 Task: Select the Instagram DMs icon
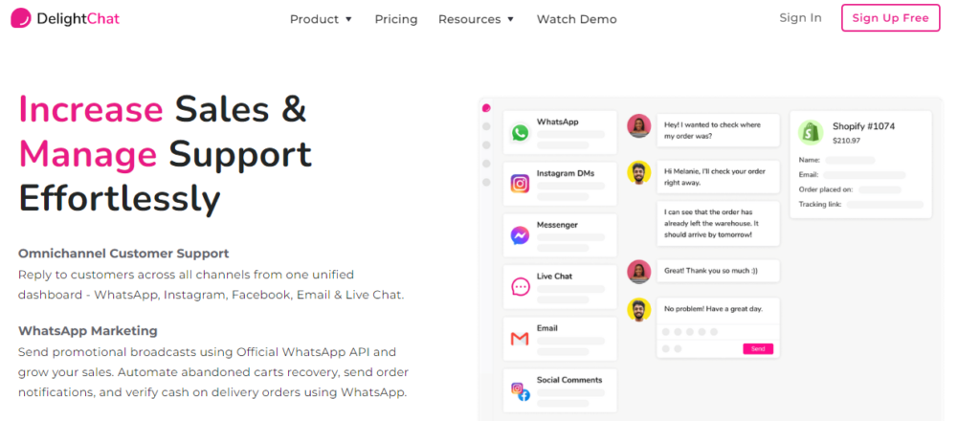pyautogui.click(x=520, y=184)
